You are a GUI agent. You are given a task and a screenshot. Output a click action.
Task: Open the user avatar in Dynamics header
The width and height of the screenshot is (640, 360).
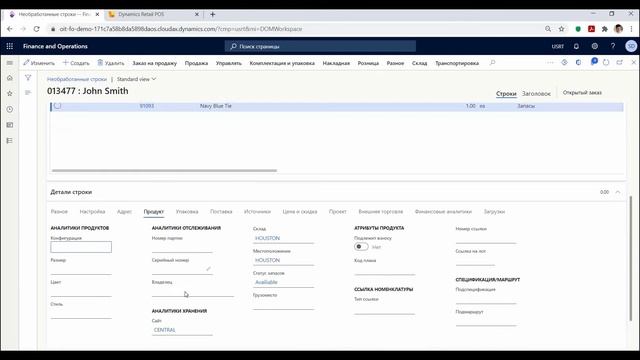click(631, 46)
